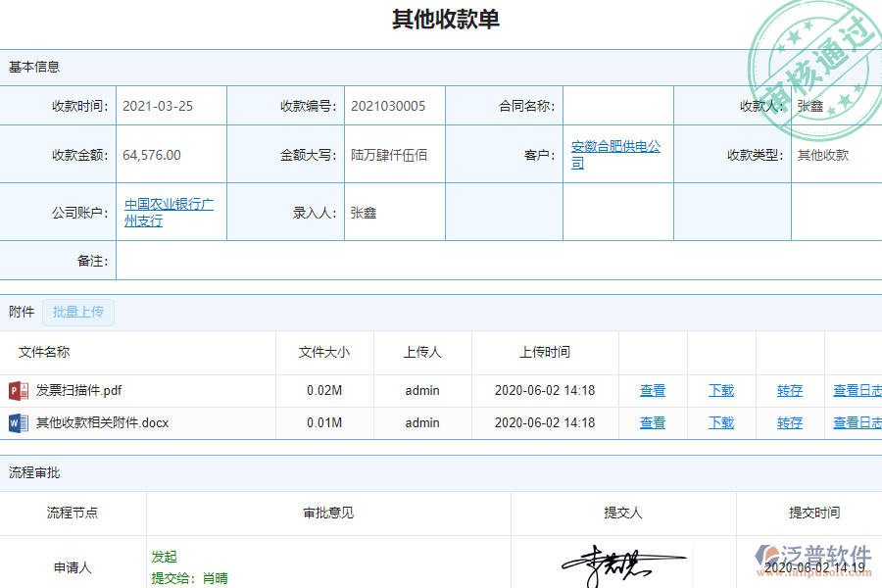Click the Word icon beside 其他收款相关附件.docx
Image resolution: width=882 pixels, height=588 pixels.
point(21,422)
